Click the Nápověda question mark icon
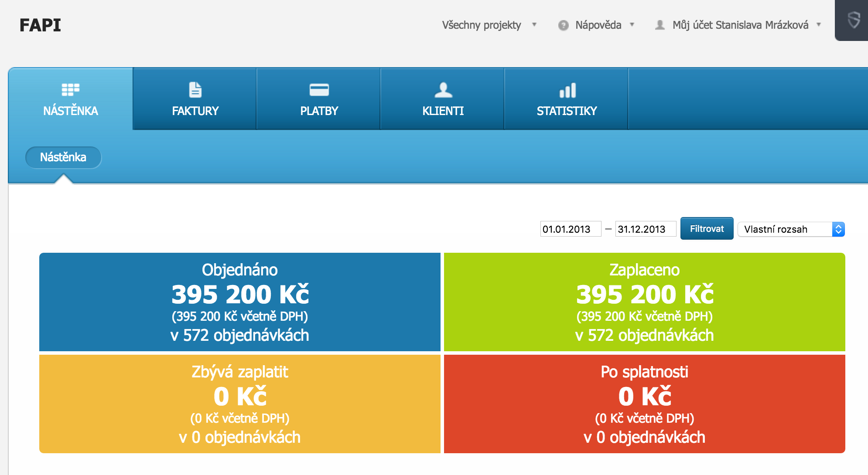This screenshot has height=475, width=868. pyautogui.click(x=563, y=25)
